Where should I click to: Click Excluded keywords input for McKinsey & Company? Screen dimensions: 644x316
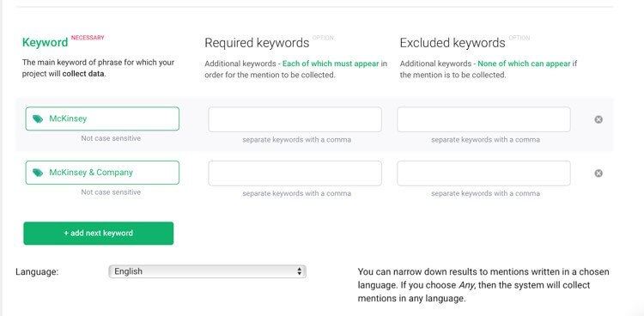[x=483, y=173]
